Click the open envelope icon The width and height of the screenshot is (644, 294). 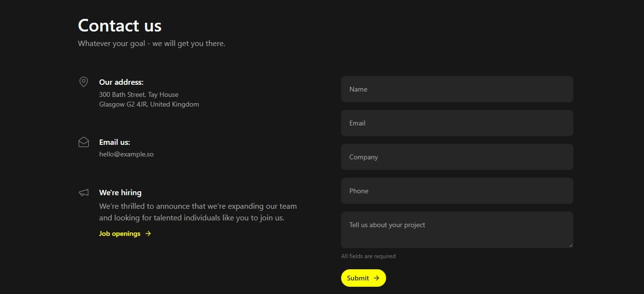pyautogui.click(x=84, y=142)
